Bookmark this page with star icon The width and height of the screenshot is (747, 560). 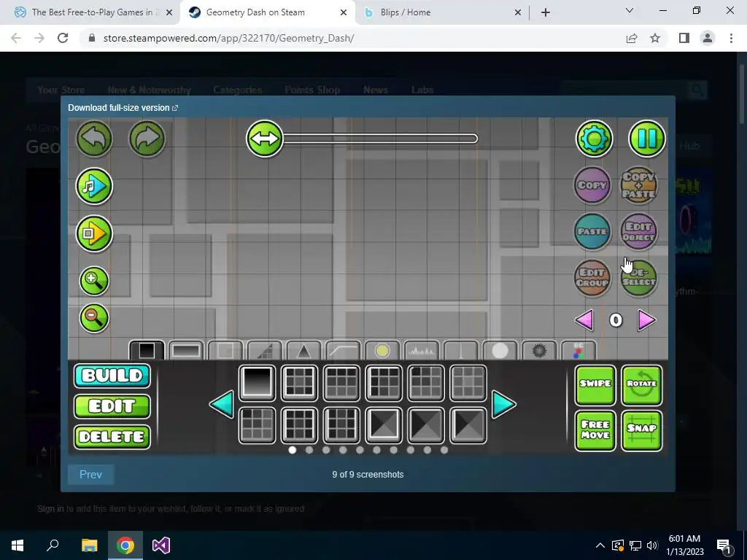pyautogui.click(x=655, y=38)
